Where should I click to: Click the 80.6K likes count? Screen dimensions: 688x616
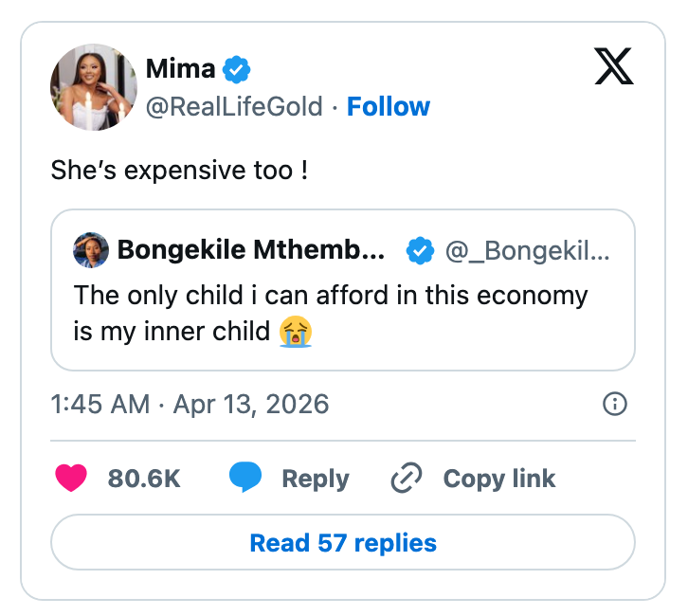144,479
